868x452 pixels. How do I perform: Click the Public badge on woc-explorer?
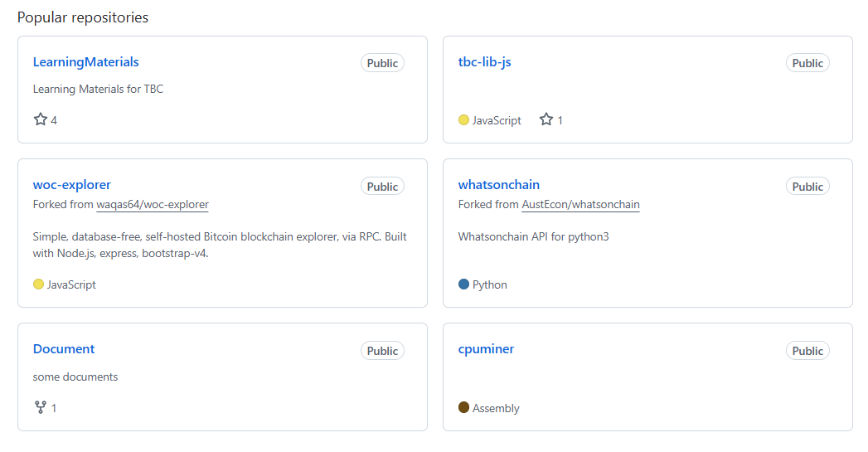[382, 187]
